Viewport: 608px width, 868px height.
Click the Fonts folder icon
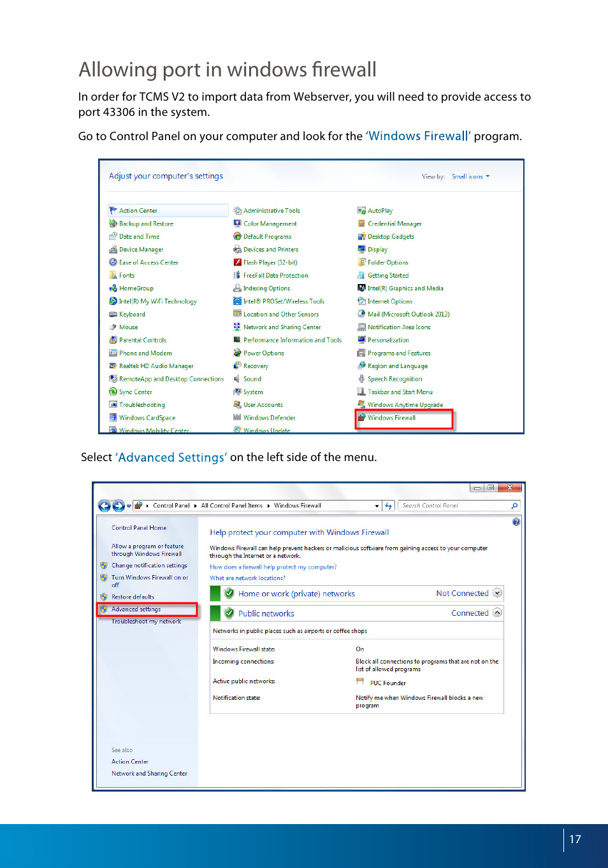coord(113,275)
